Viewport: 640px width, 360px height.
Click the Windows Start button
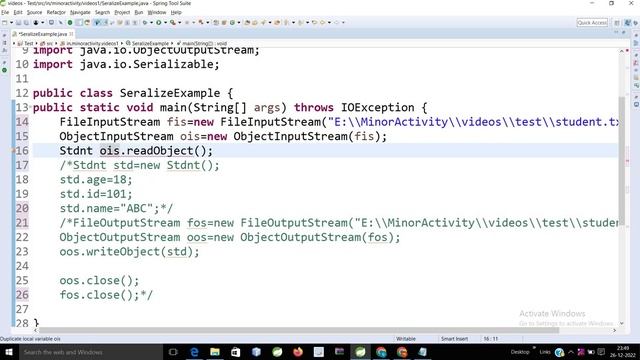coord(9,352)
